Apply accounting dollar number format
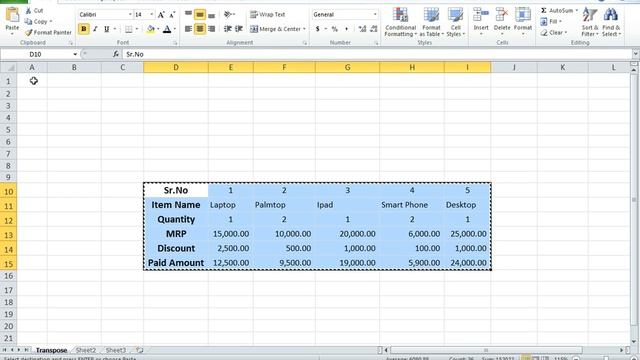The image size is (640, 360). point(318,29)
